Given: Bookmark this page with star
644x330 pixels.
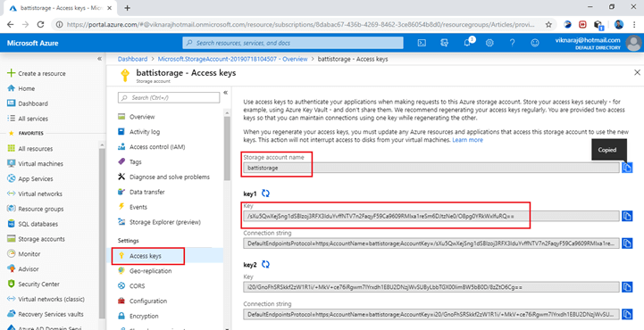Looking at the screenshot, I should [548, 25].
